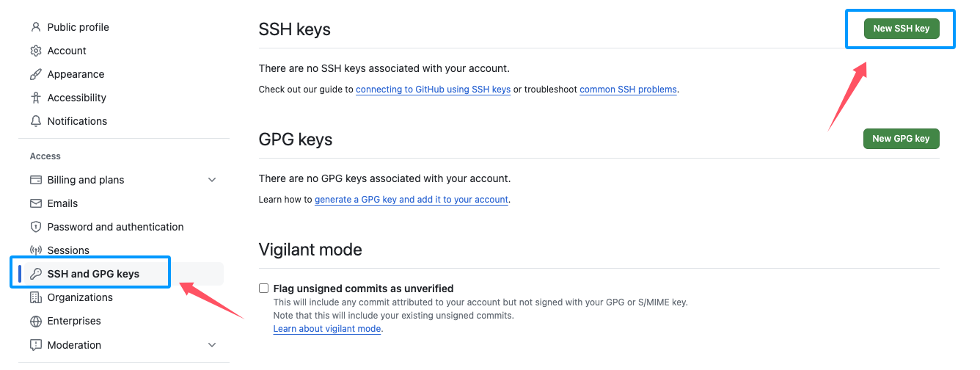The image size is (980, 370).
Task: Open the generate a GPG key guide link
Action: [412, 200]
